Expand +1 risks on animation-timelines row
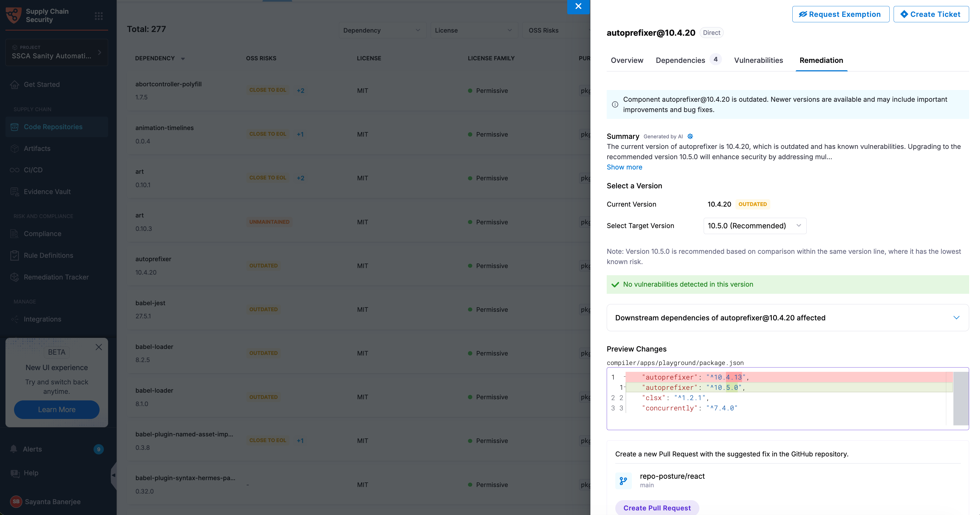This screenshot has width=980, height=515. click(x=300, y=135)
